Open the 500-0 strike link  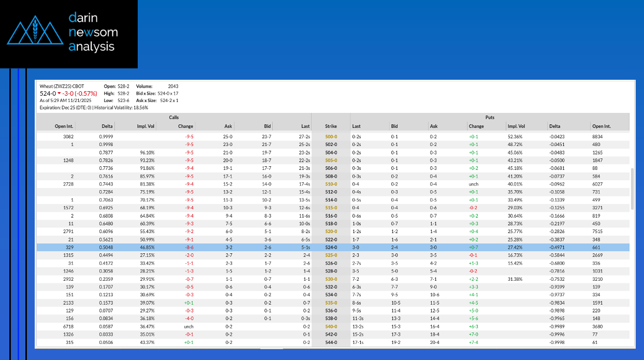331,137
